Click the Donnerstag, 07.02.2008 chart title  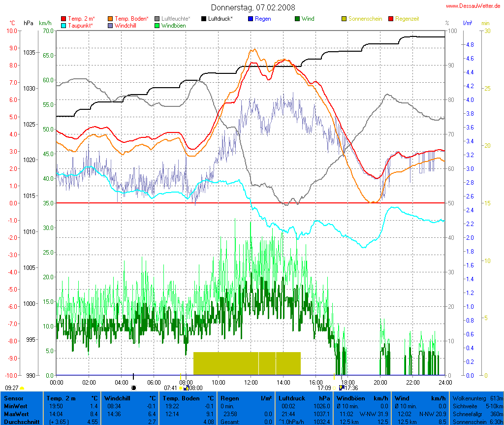click(x=253, y=7)
